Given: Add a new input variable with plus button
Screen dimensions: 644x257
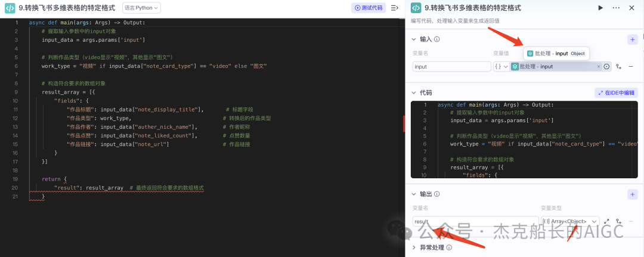Looking at the screenshot, I should (x=633, y=39).
